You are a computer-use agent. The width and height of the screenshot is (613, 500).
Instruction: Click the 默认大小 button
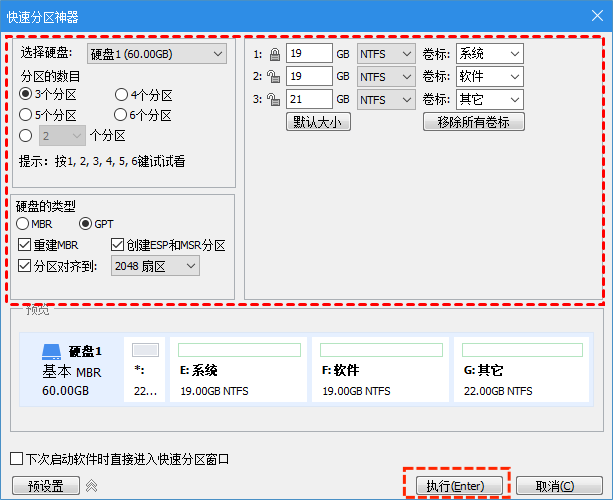(x=318, y=122)
